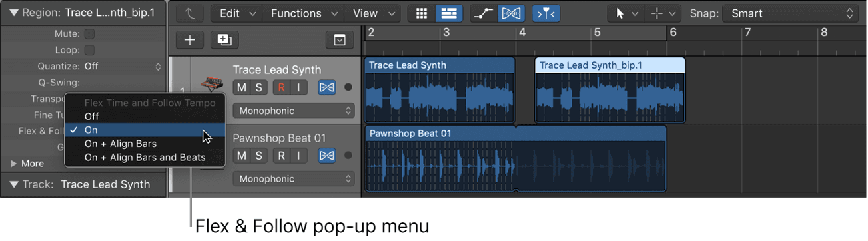This screenshot has height=241, width=868.
Task: Toggle the Show Flex button in the toolbar
Action: 511,13
